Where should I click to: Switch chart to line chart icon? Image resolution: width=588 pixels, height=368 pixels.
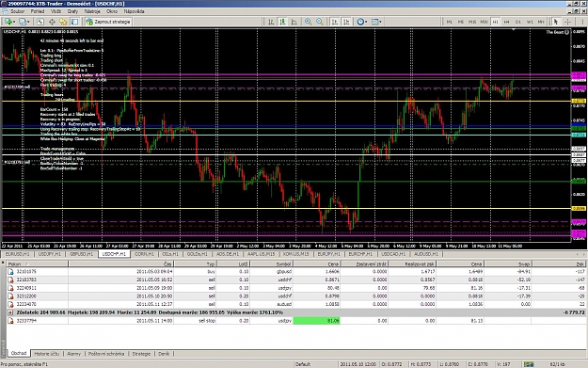point(294,22)
